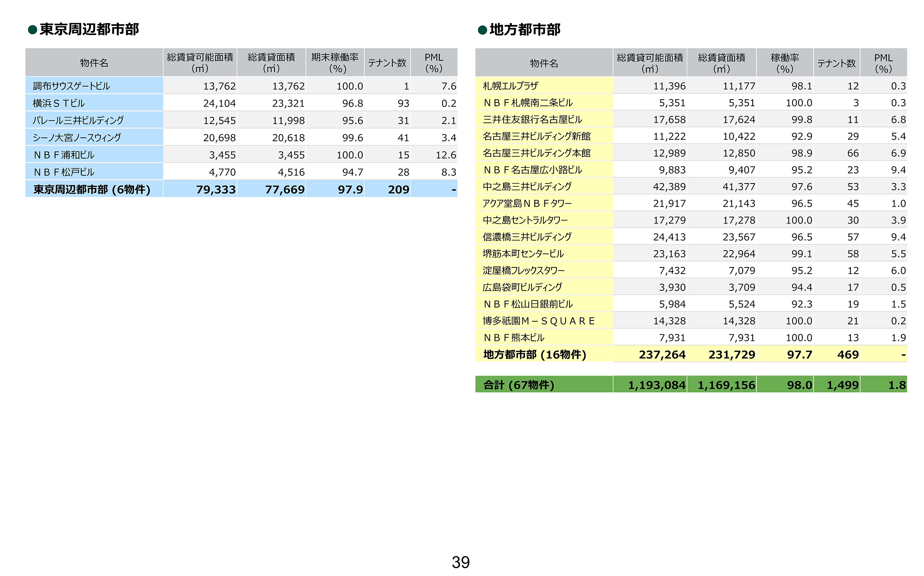
Task: Click the 調布サウスゲートビル property name
Action: 71,86
